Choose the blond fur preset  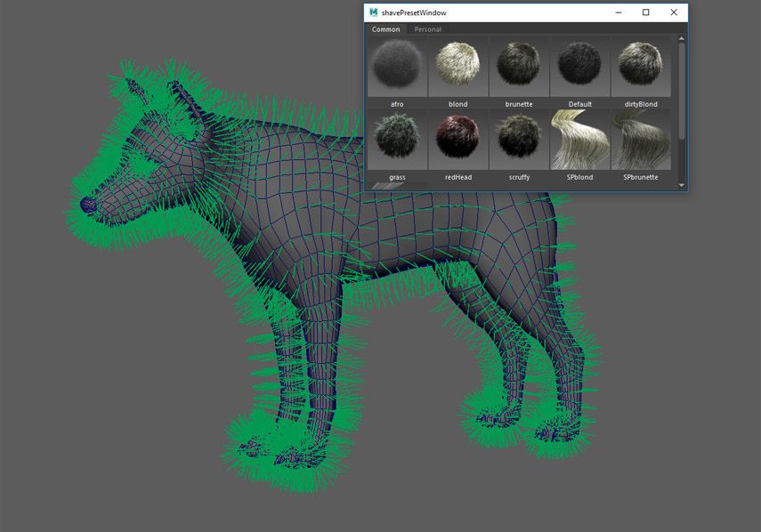point(457,67)
